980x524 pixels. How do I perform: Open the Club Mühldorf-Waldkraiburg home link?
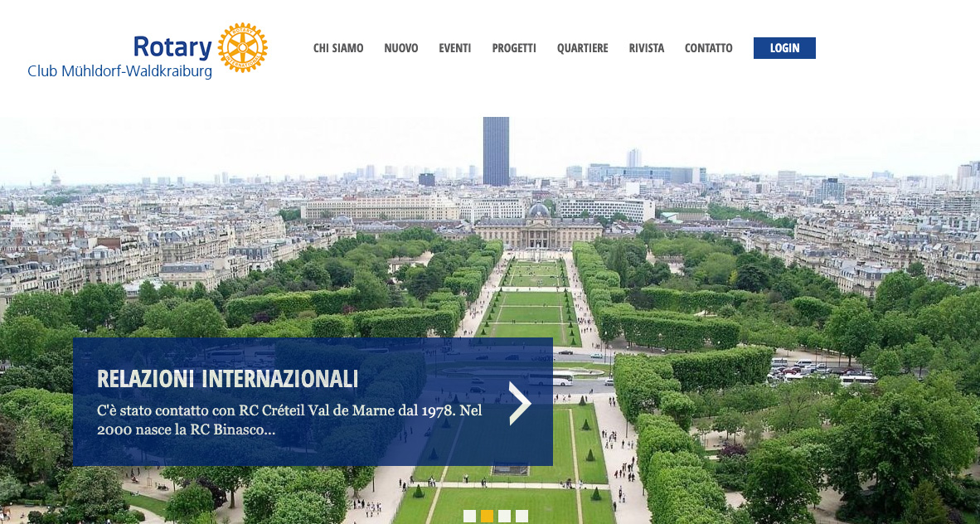click(120, 71)
